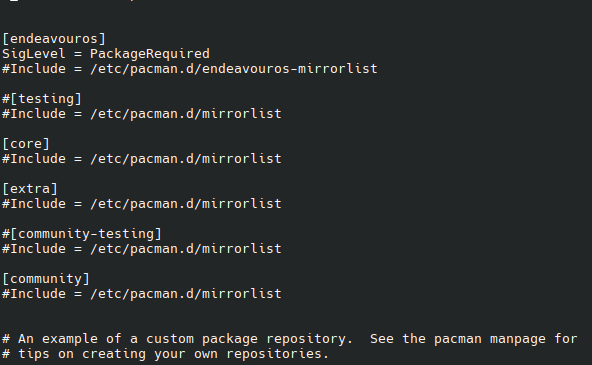Click the word 'repositories.' ending the comment
The width and height of the screenshot is (592, 365).
[278, 354]
